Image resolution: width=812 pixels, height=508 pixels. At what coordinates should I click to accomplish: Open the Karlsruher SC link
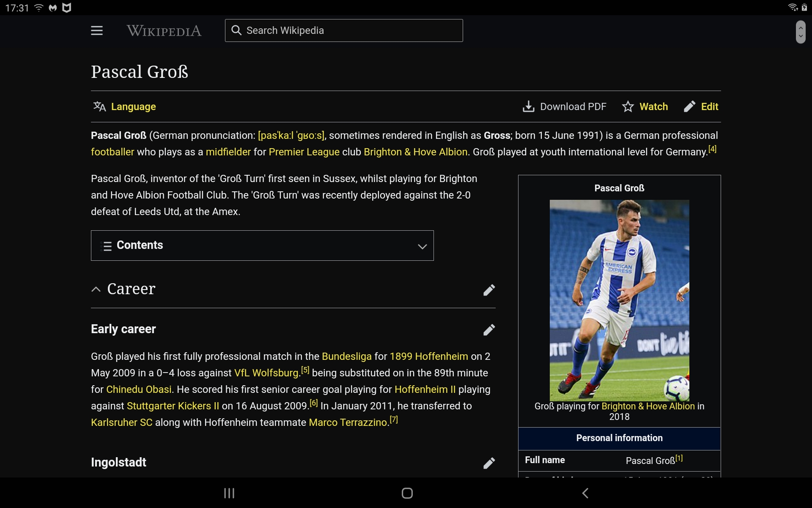(122, 422)
